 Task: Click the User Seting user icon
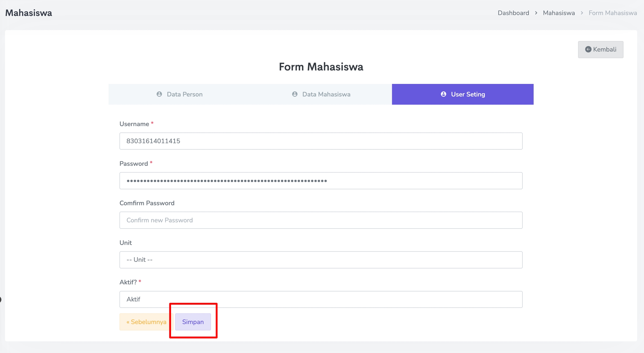443,94
